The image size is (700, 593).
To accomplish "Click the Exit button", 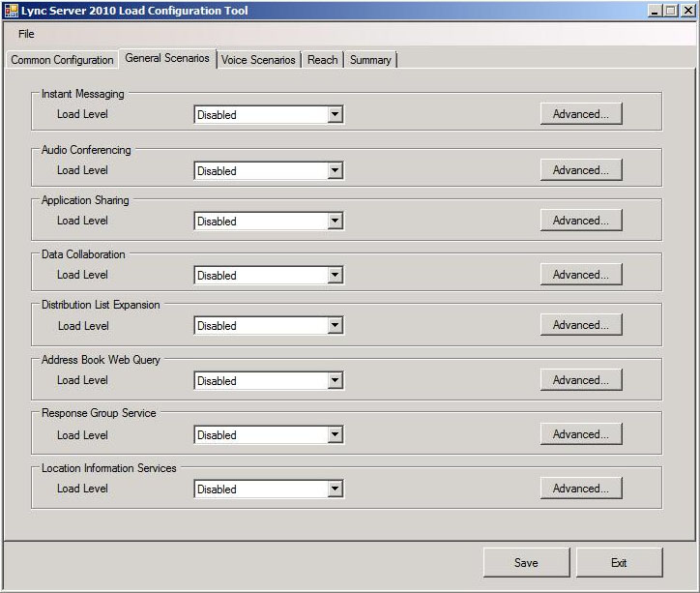I will 619,563.
